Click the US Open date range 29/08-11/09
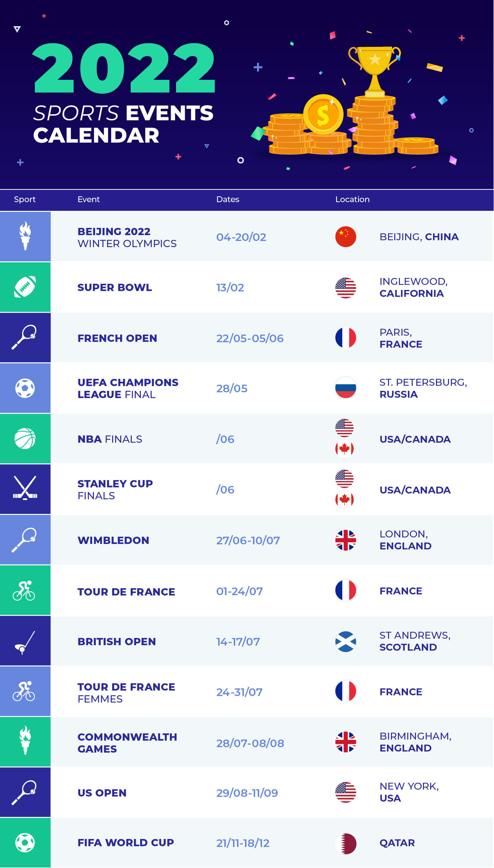 (247, 793)
